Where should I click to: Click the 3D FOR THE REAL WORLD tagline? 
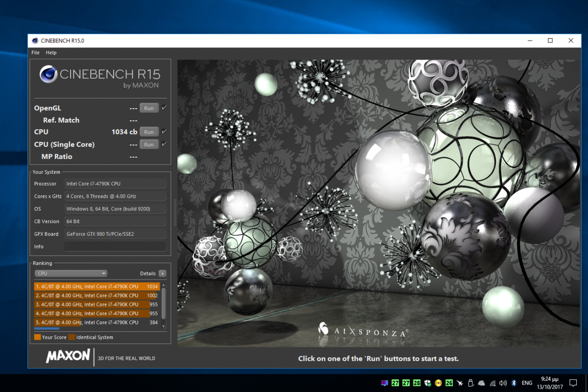[127, 358]
